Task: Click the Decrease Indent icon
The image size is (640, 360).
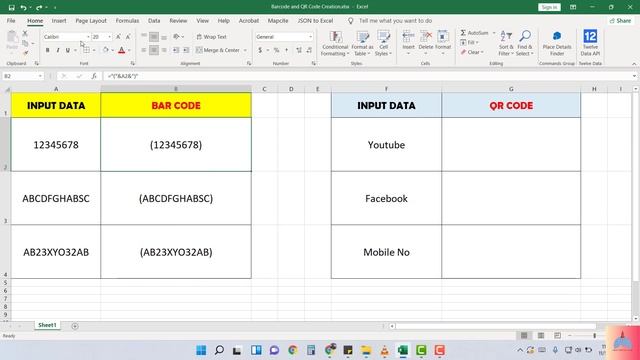Action: pos(176,50)
